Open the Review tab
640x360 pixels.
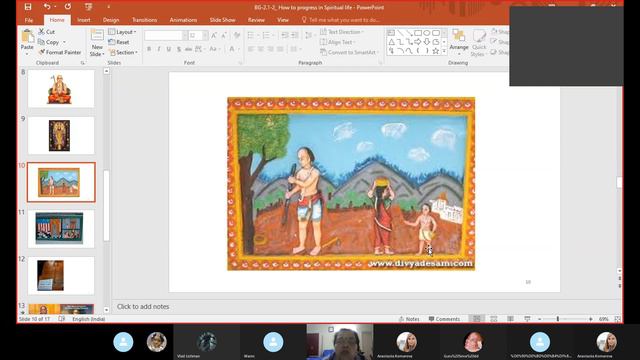[x=256, y=20]
